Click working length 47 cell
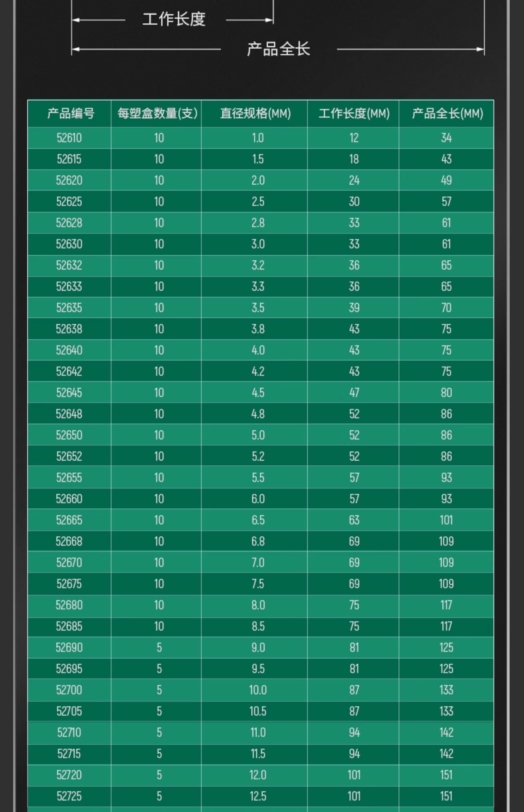524x812 pixels. click(354, 392)
